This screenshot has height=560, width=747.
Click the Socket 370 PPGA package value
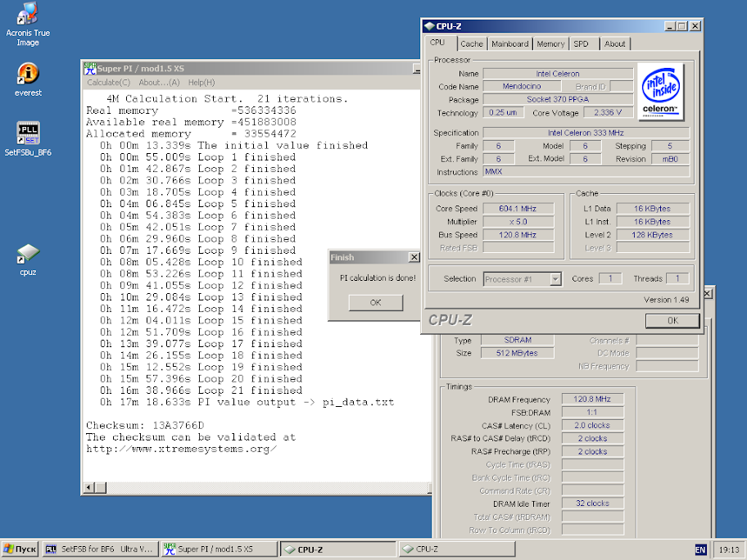(x=558, y=99)
